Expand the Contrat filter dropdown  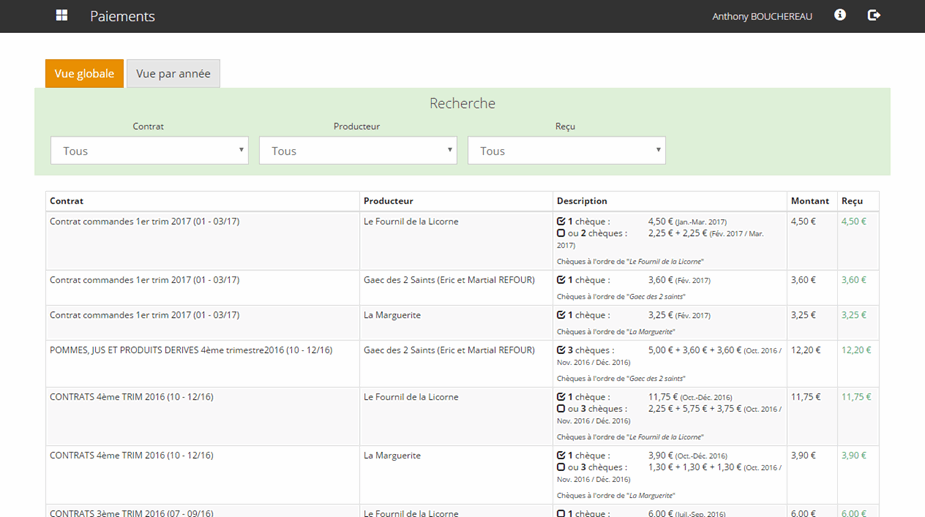tap(149, 151)
